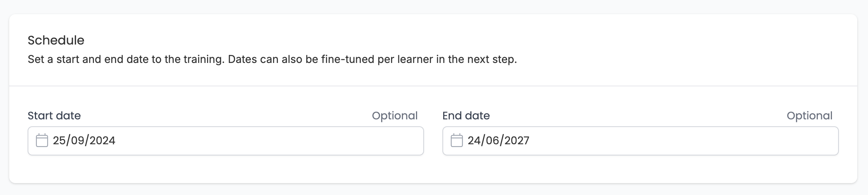868x195 pixels.
Task: Place cursor on day "24" in End date
Action: click(x=474, y=140)
